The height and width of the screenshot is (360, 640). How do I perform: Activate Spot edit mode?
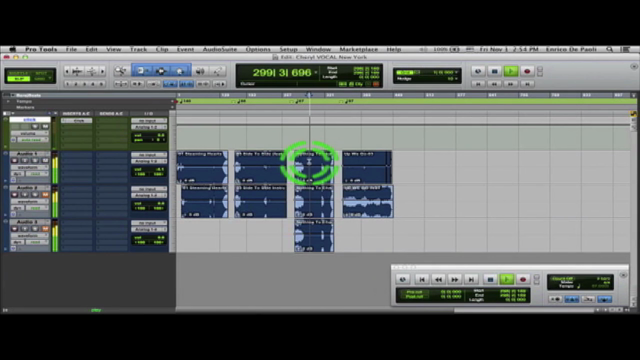coord(41,73)
